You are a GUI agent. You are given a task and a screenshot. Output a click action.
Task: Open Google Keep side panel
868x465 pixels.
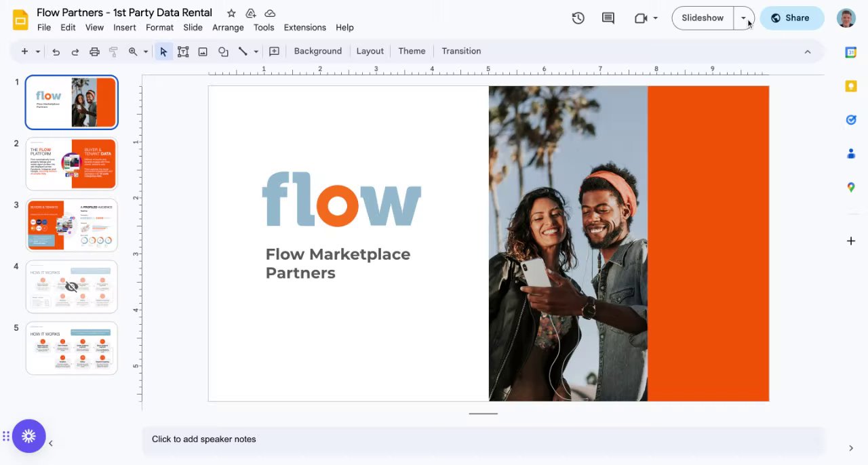click(x=851, y=85)
